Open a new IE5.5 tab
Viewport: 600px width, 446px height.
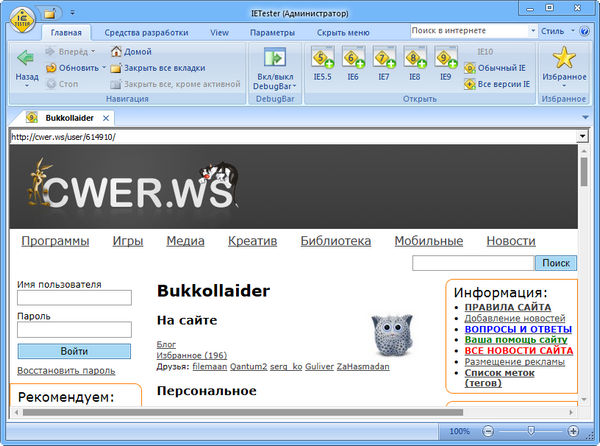[322, 58]
